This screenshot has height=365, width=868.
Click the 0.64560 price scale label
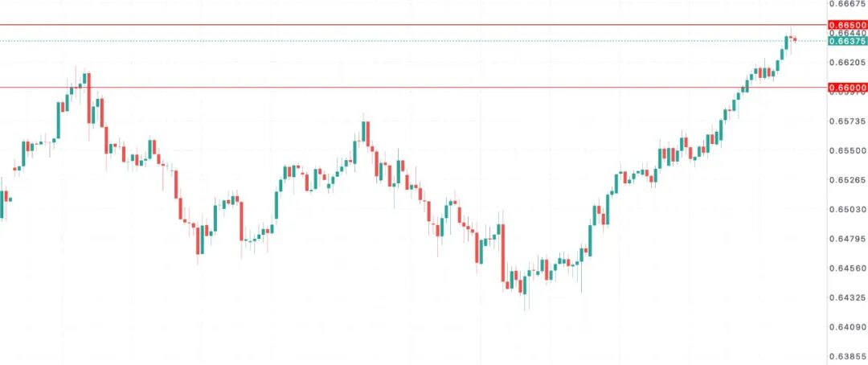847,268
